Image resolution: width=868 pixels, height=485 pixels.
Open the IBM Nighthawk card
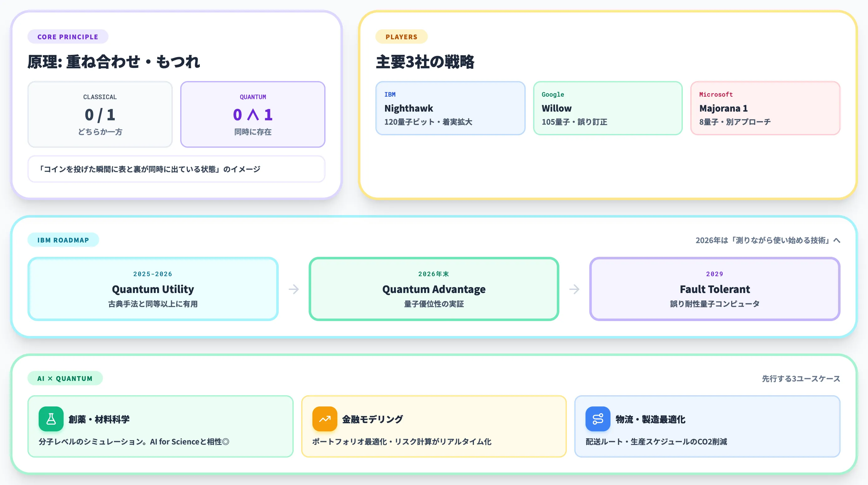(450, 108)
